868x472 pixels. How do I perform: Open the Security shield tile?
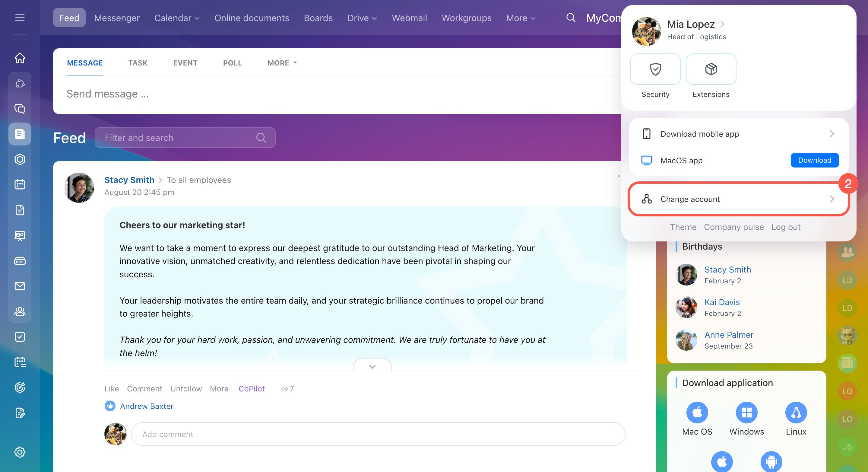point(655,69)
